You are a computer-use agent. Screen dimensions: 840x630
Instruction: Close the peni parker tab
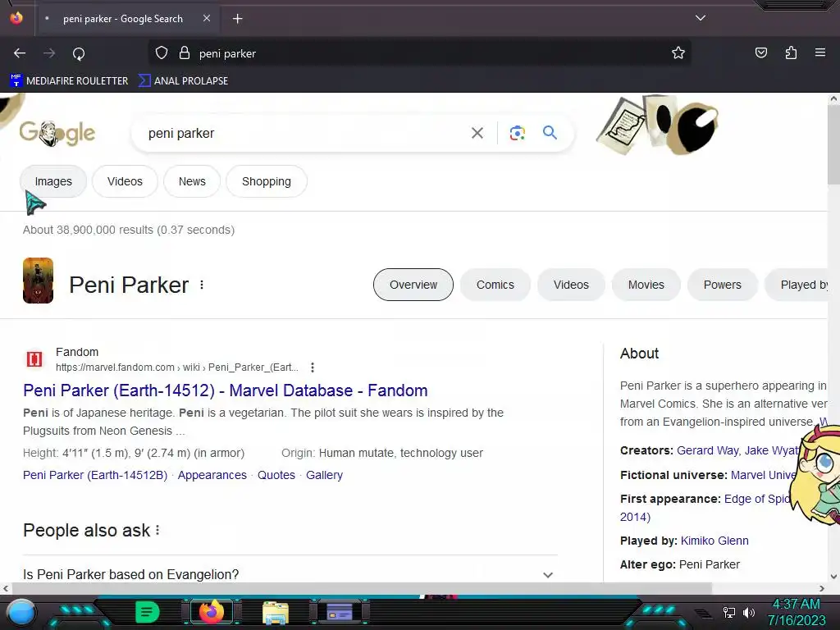[x=207, y=18]
